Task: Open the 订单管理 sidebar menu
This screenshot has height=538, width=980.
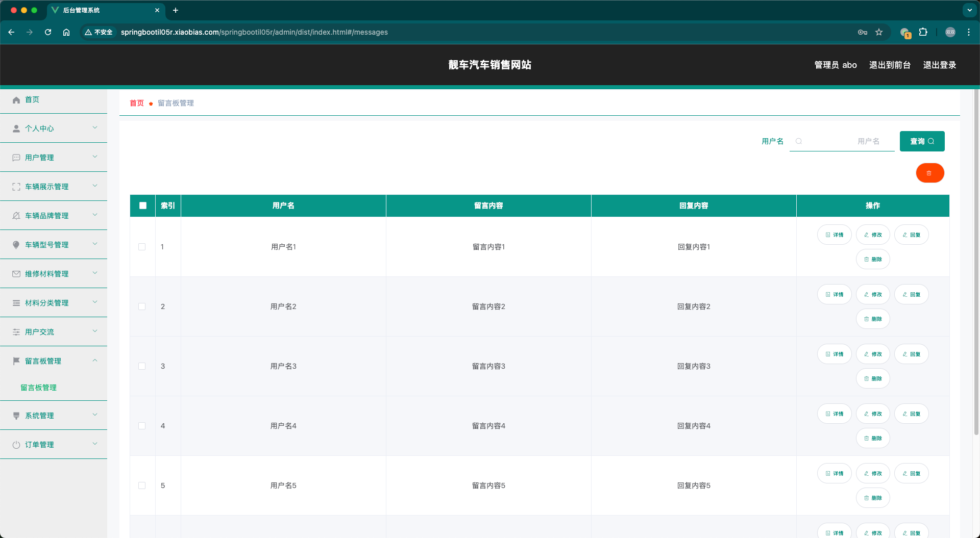Action: (54, 445)
